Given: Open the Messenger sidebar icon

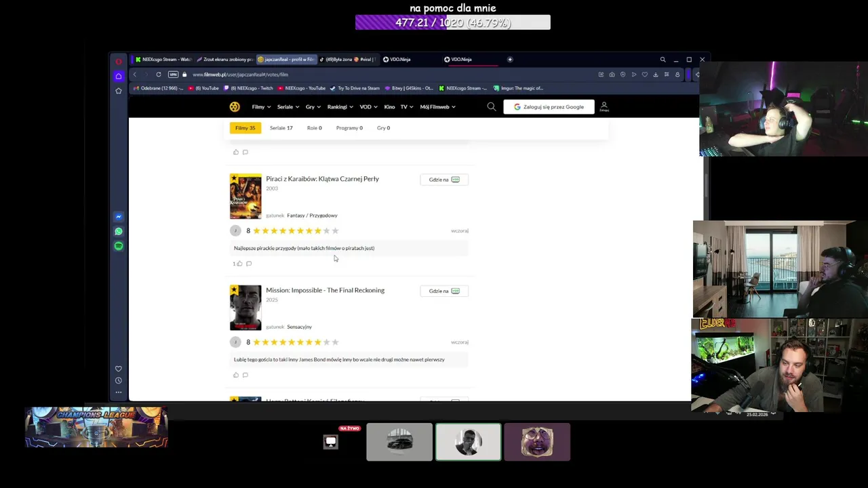Looking at the screenshot, I should tap(119, 217).
